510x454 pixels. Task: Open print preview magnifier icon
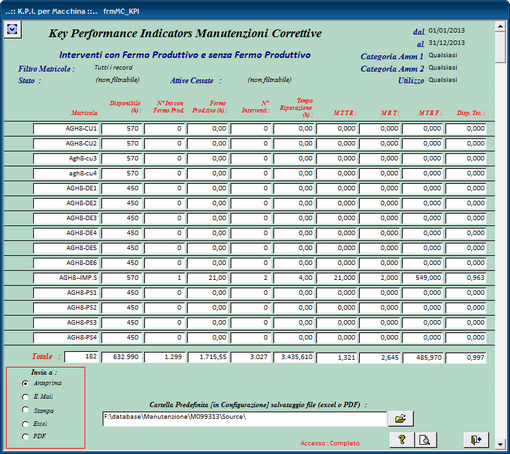click(x=425, y=440)
